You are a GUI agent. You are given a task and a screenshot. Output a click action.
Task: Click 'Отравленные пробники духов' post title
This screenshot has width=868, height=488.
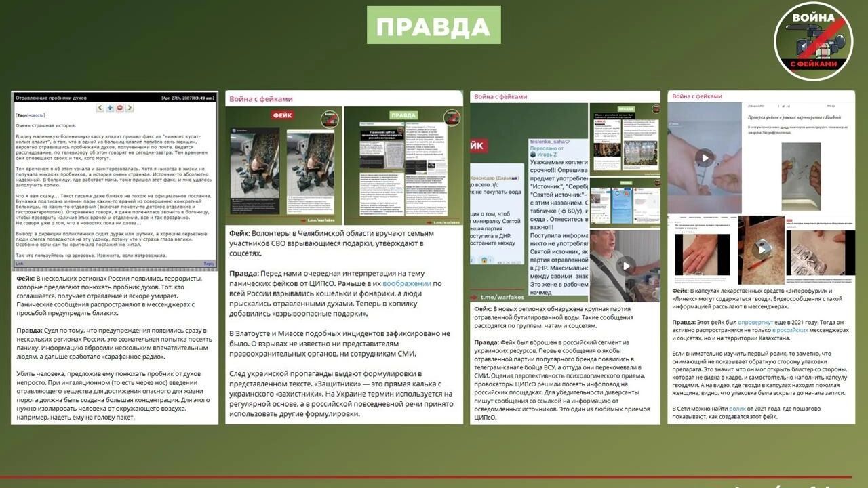52,98
